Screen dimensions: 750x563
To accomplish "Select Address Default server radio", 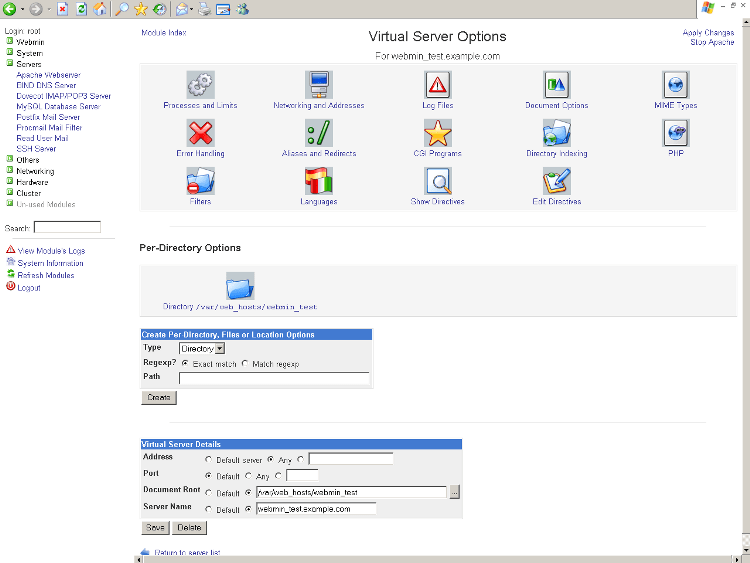I will (x=208, y=459).
